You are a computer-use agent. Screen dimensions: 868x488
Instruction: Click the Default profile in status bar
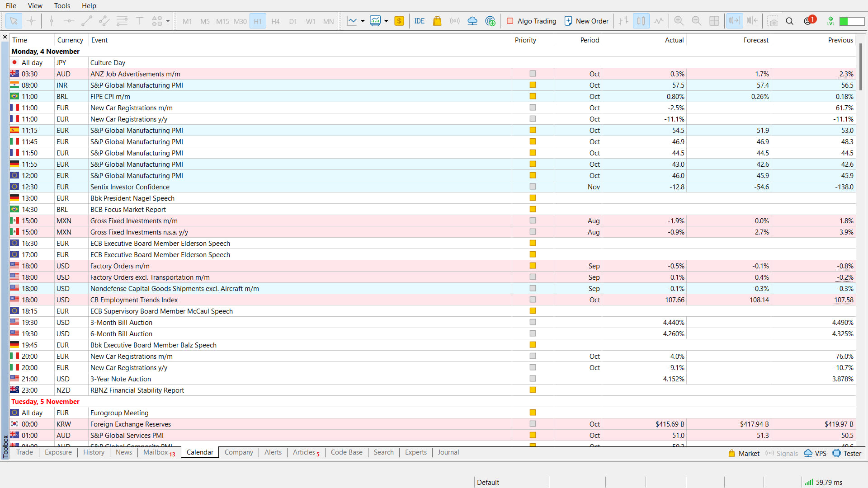coord(488,482)
